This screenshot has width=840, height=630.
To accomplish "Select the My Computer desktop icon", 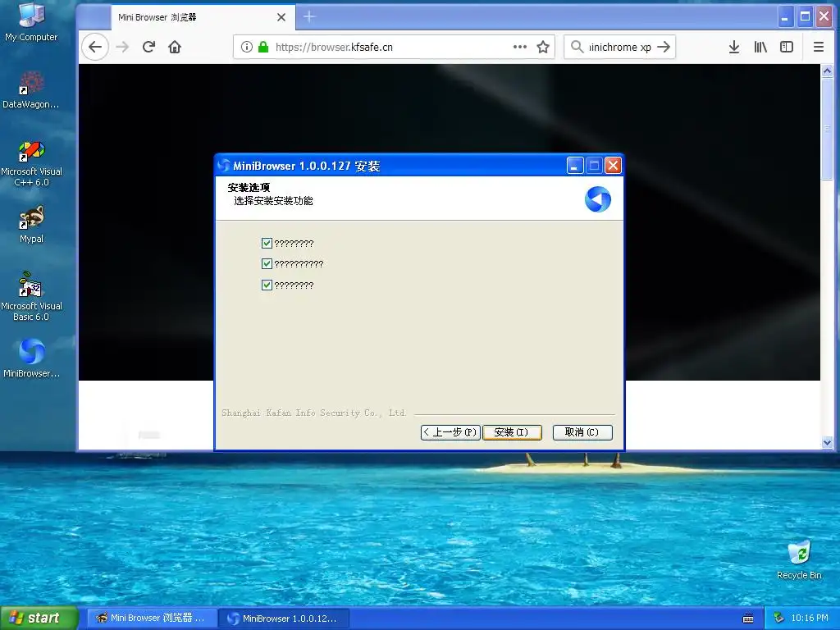I will 31,22.
